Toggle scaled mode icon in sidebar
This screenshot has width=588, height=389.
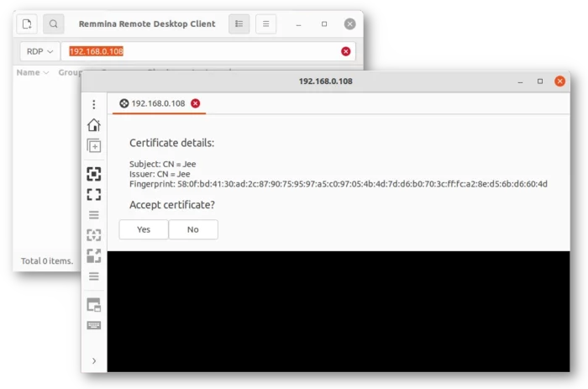[x=94, y=255]
